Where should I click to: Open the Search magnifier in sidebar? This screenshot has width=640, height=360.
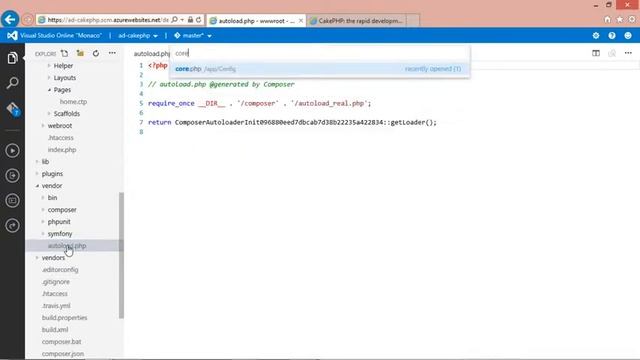pyautogui.click(x=12, y=83)
